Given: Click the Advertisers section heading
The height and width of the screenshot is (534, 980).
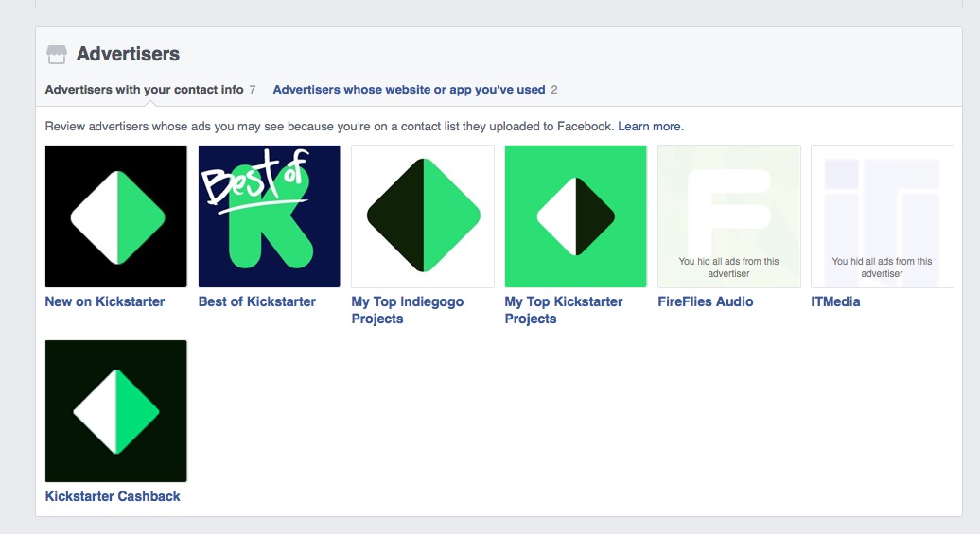Looking at the screenshot, I should click(x=128, y=54).
